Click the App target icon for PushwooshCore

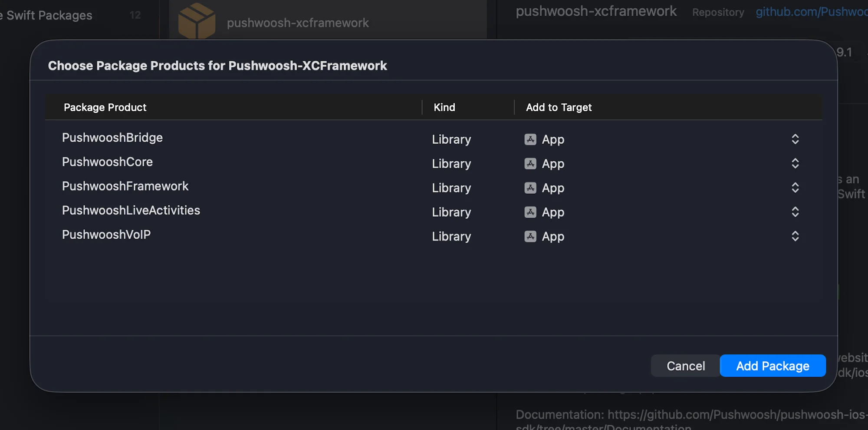[x=530, y=164]
